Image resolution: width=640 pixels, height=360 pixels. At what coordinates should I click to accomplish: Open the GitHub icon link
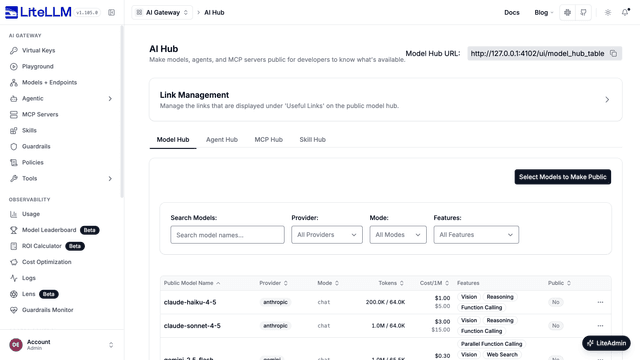[x=583, y=13]
